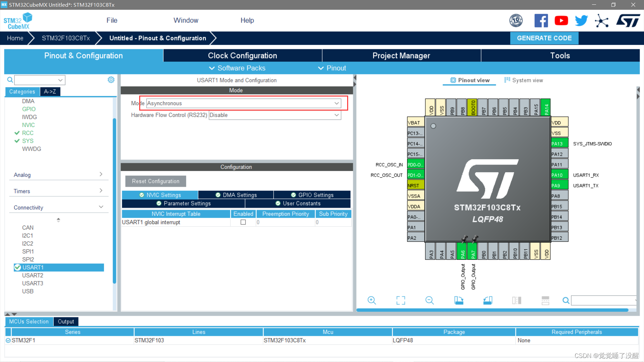Open the Pinout dropdown menu
Viewport: 644px width, 362px height.
[332, 68]
